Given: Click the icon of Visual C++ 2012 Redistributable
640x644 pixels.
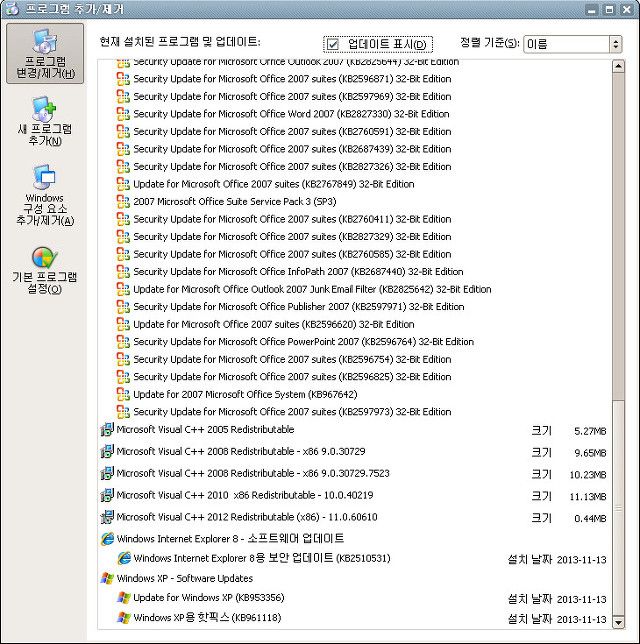Looking at the screenshot, I should (x=107, y=517).
